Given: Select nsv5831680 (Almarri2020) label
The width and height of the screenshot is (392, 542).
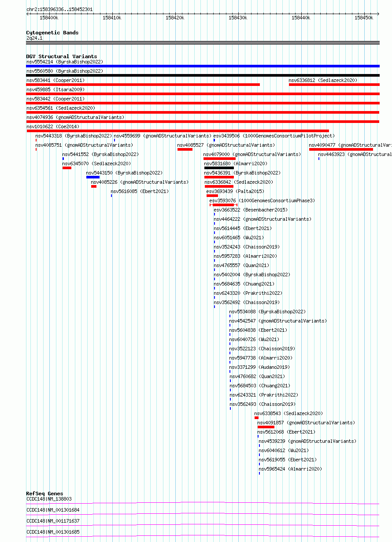Looking at the screenshot, I should click(x=236, y=164).
